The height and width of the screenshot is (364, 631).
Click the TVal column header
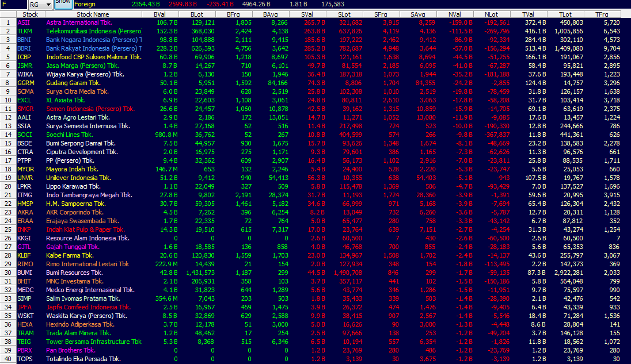coord(529,14)
